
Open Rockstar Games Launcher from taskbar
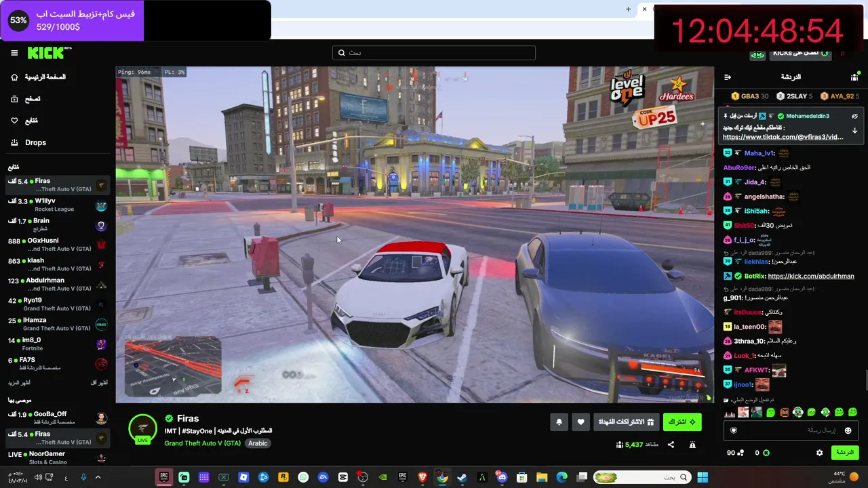point(283,477)
